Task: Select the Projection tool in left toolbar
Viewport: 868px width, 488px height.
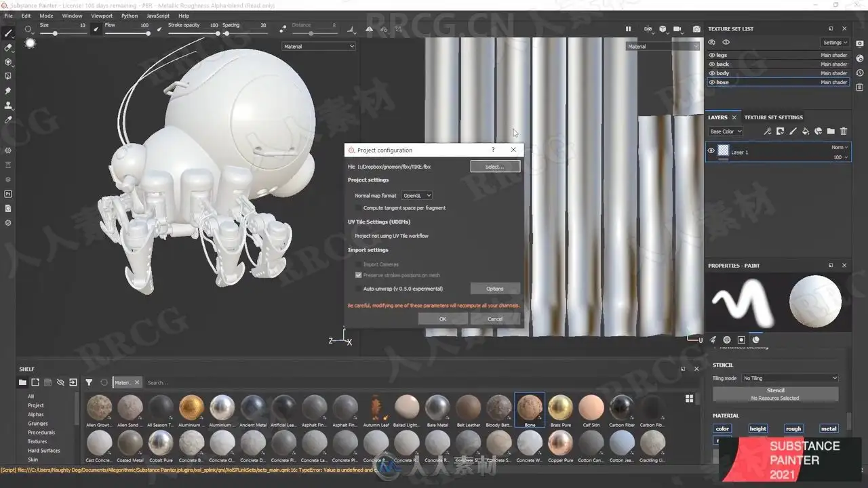Action: coord(8,62)
